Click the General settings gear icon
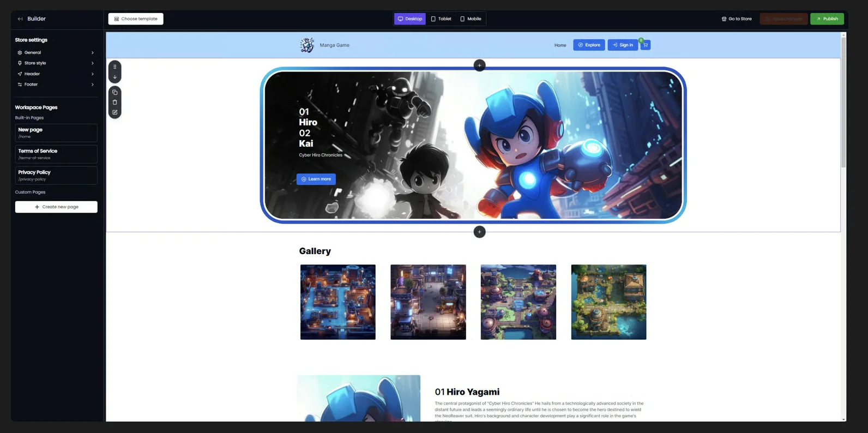This screenshot has width=868, height=433. click(x=20, y=53)
